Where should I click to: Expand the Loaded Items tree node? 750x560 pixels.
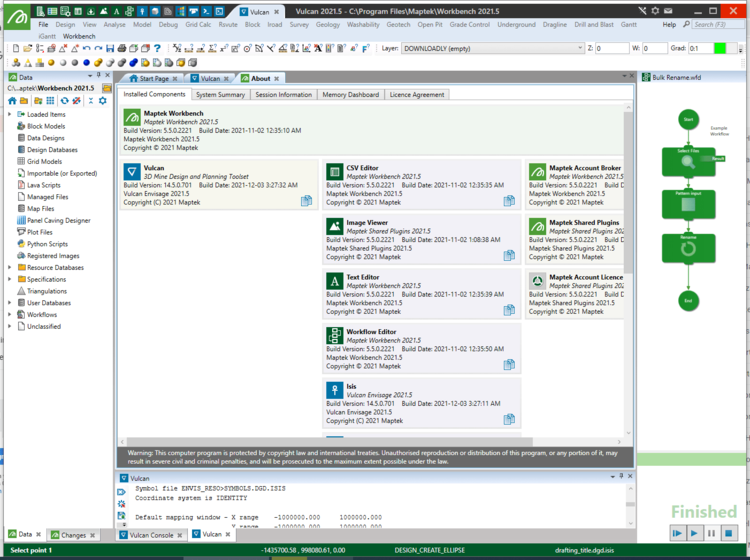pos(10,115)
